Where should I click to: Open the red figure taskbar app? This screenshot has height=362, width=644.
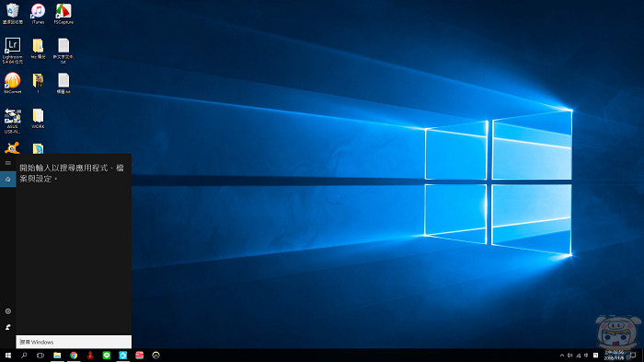point(90,355)
